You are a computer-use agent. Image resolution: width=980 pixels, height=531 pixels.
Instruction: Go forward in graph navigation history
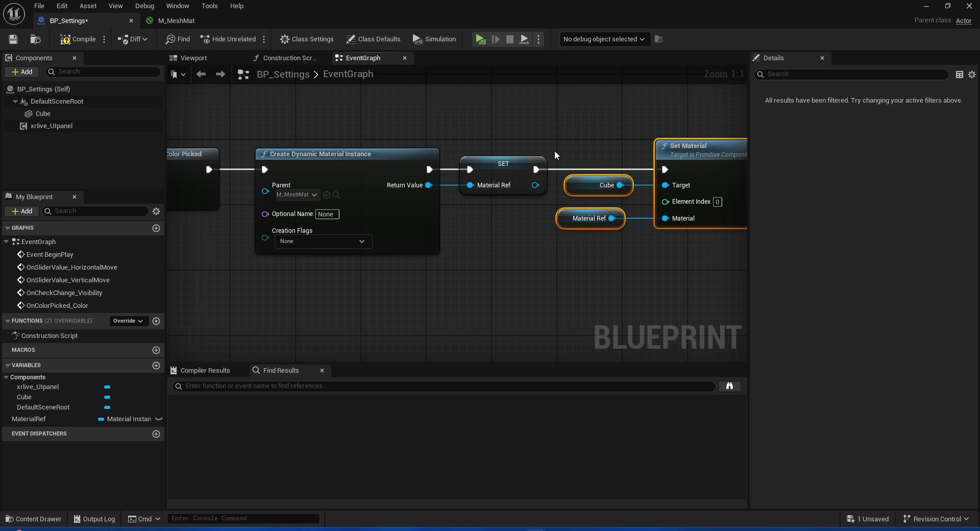(x=220, y=75)
